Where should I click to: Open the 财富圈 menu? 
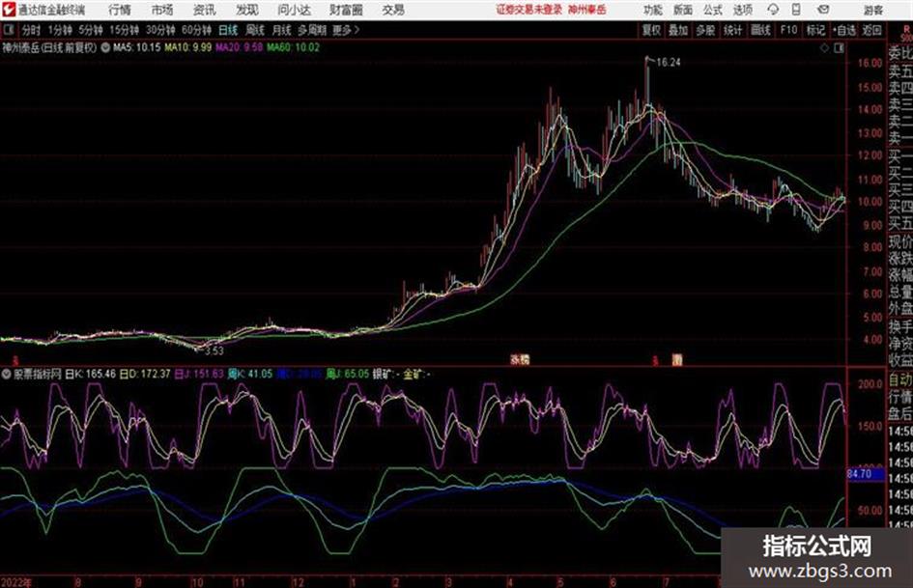click(x=346, y=10)
